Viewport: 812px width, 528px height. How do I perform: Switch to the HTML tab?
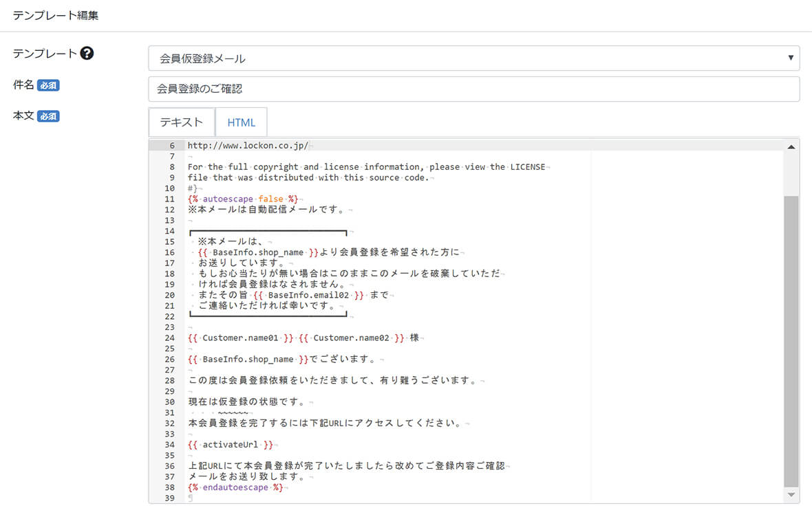click(x=241, y=122)
